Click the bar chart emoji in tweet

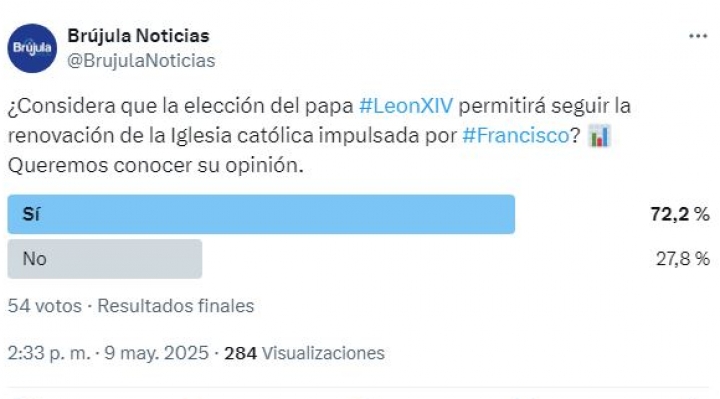click(599, 136)
